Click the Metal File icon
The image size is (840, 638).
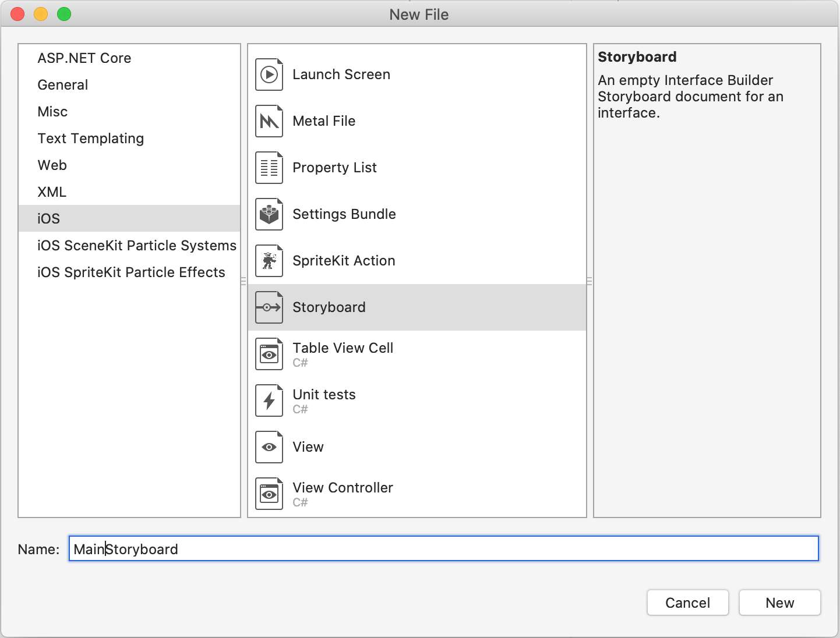coord(269,120)
